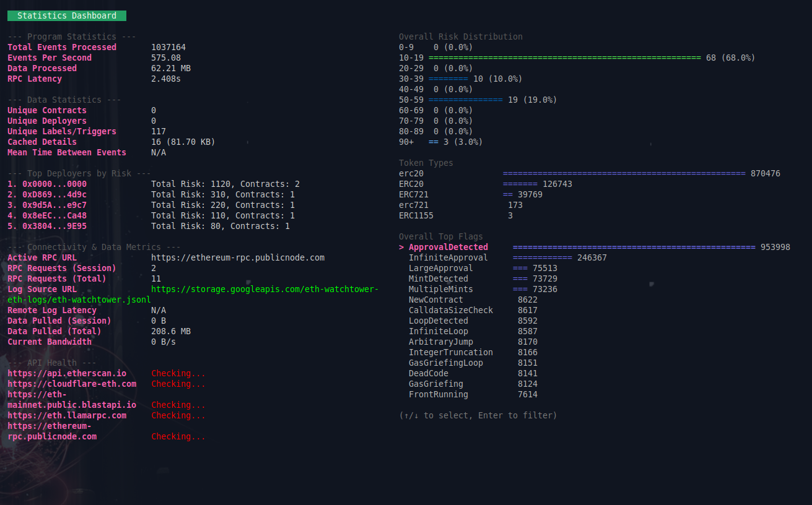Select the ApprovalDetected flag

click(x=448, y=248)
